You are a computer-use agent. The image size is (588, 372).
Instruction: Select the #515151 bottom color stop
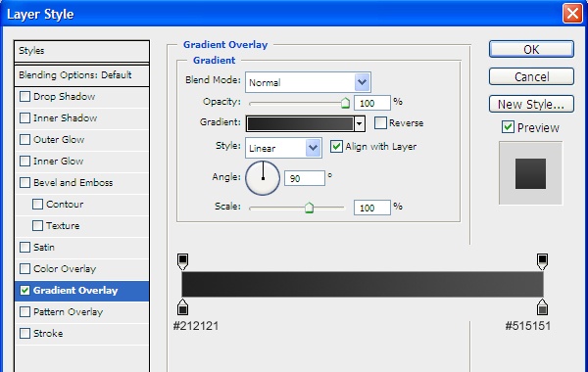(542, 306)
